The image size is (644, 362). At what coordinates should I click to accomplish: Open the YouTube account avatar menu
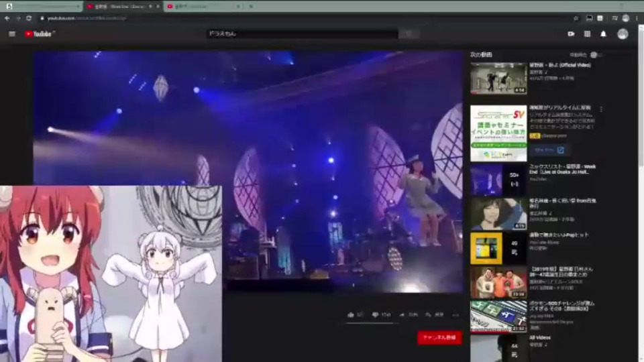click(623, 34)
